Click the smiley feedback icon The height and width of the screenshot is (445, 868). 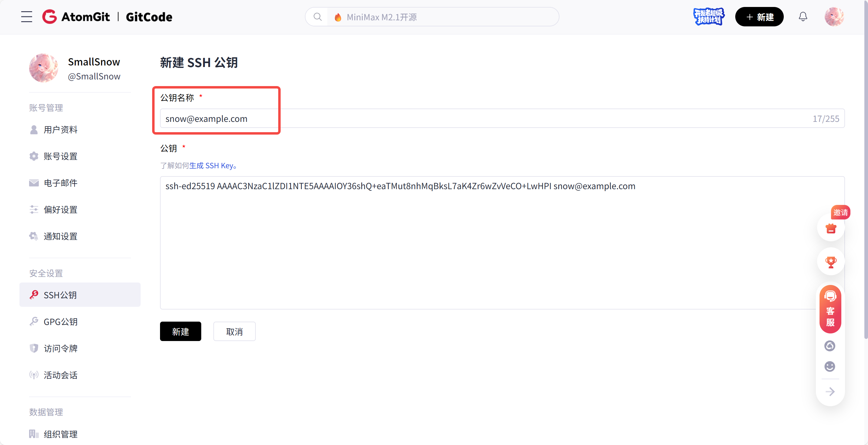tap(830, 366)
